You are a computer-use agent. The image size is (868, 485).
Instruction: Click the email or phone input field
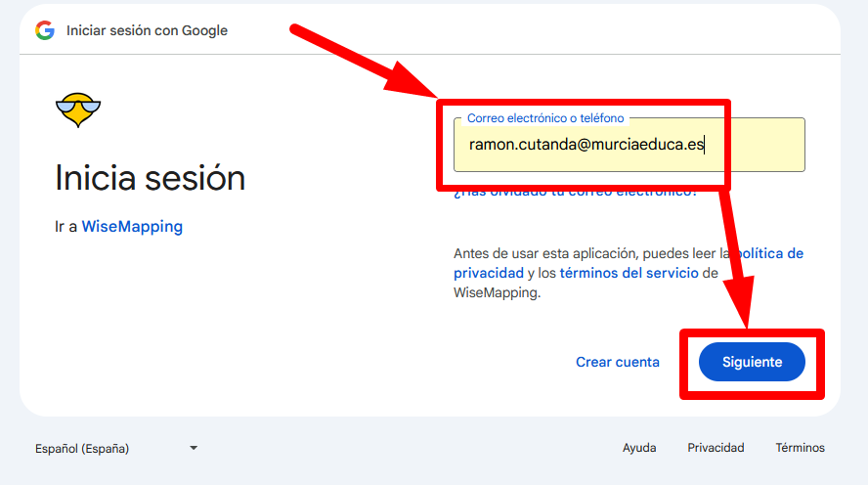[x=629, y=145]
